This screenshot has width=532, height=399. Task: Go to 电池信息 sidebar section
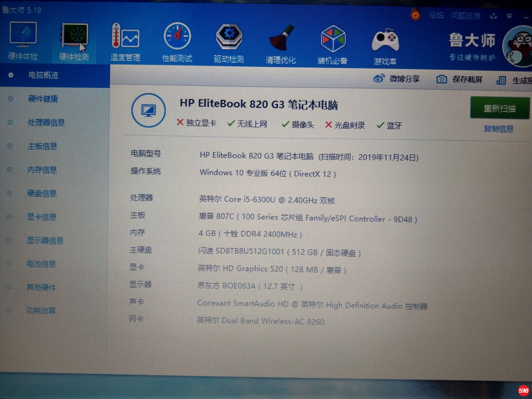click(x=41, y=264)
